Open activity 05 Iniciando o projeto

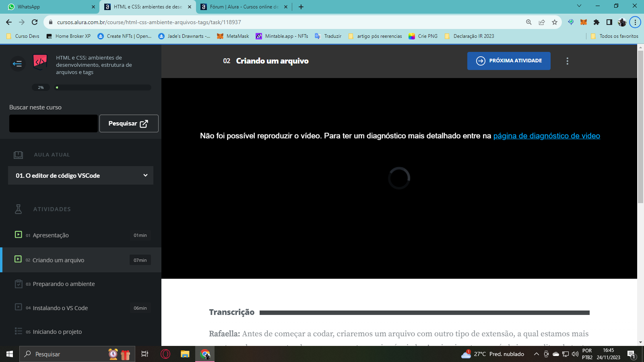click(x=80, y=332)
